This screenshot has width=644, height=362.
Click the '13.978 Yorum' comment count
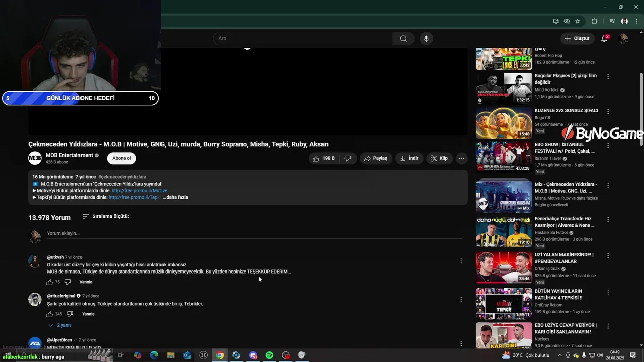pyautogui.click(x=49, y=217)
